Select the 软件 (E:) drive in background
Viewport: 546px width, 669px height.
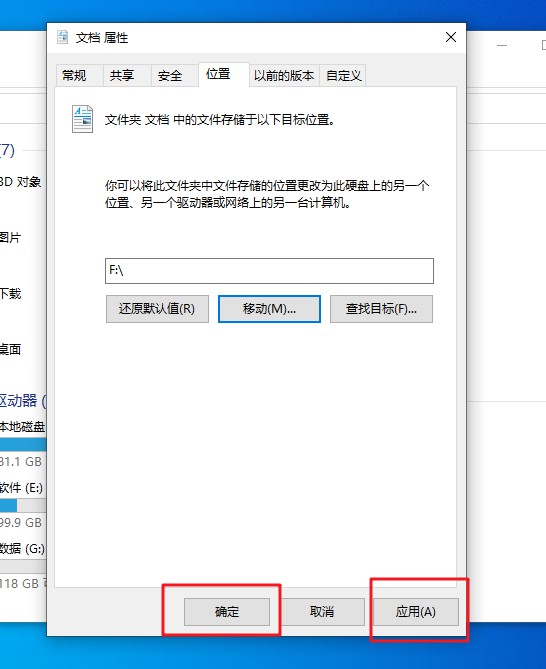22,487
